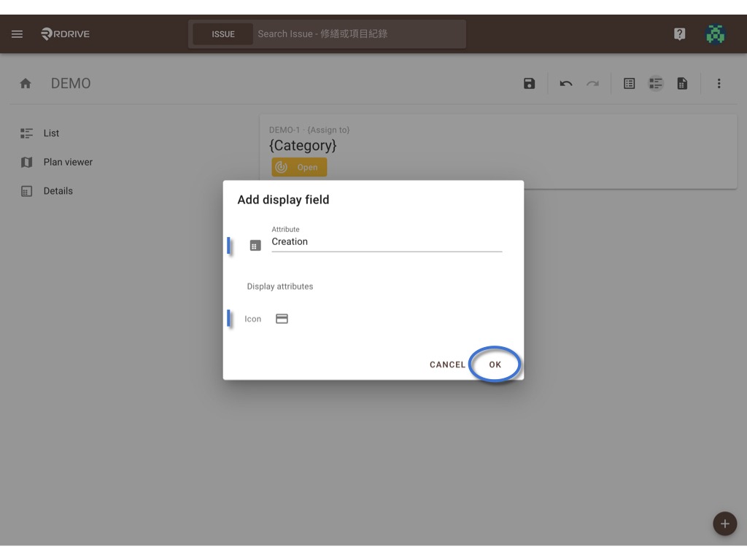Click the Add display field heading
This screenshot has width=747, height=560.
(x=284, y=200)
